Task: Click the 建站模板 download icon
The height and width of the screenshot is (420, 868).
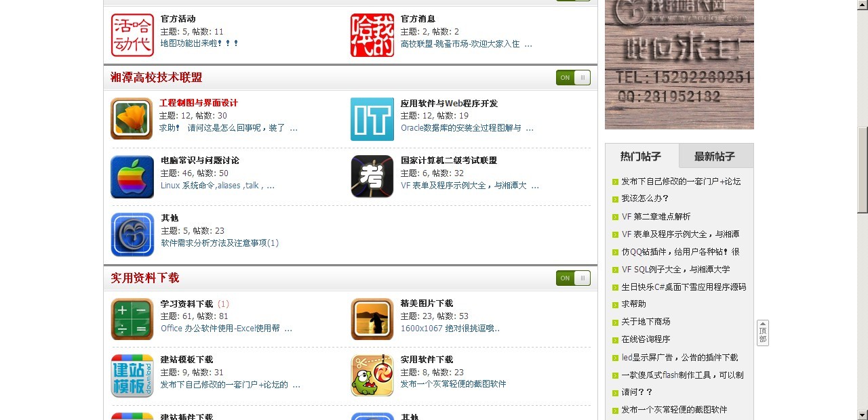Action: 132,375
